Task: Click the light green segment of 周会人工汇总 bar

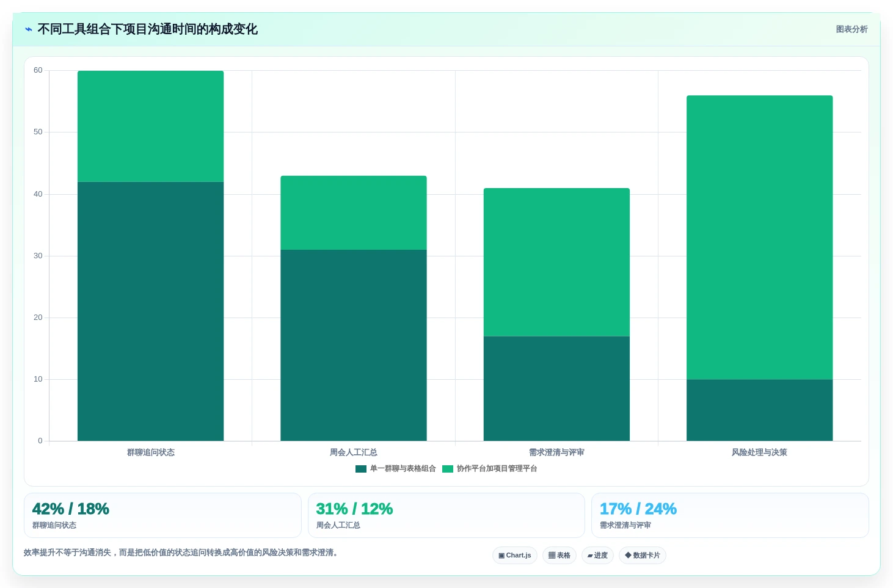Action: click(x=354, y=212)
